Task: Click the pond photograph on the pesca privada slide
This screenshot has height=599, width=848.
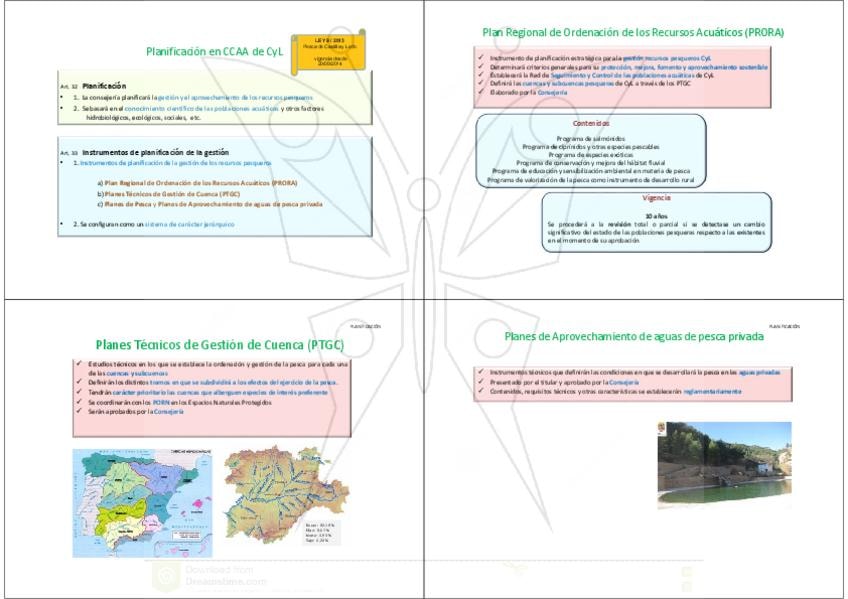Action: pos(725,465)
